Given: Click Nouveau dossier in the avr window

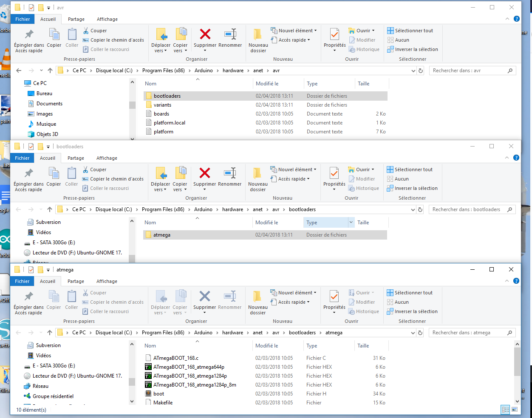Looking at the screenshot, I should click(x=258, y=41).
